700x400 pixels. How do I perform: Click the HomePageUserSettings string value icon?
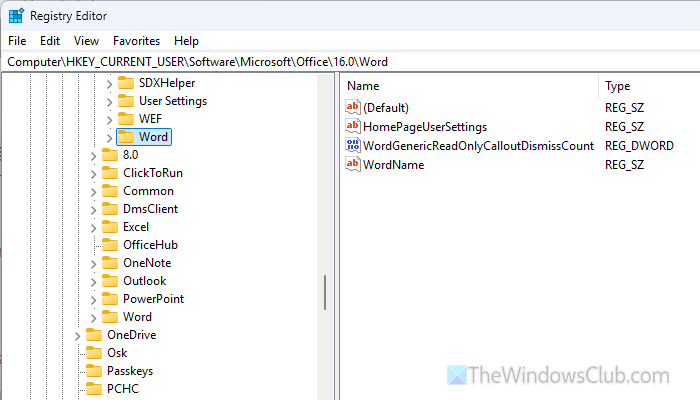coord(353,126)
